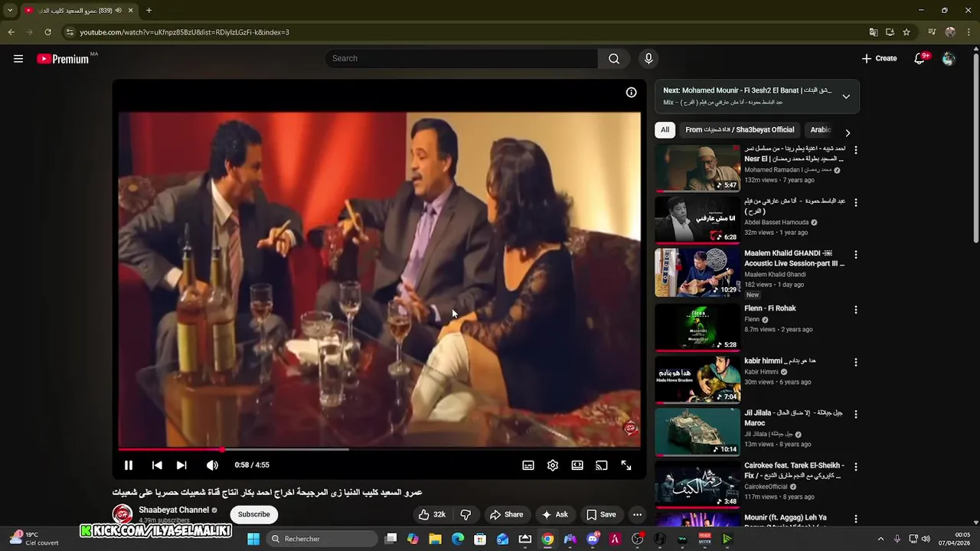
Task: Show hidden system tray icons
Action: [x=880, y=539]
